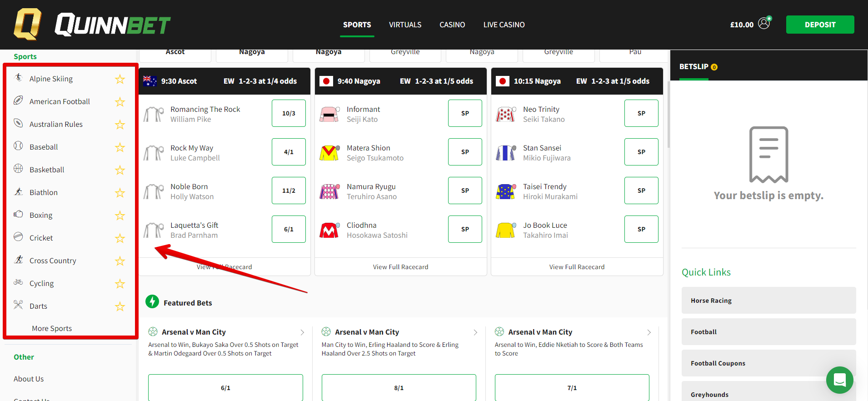Click the Australian flag on 9:30 Ascot
This screenshot has width=868, height=401.
150,81
